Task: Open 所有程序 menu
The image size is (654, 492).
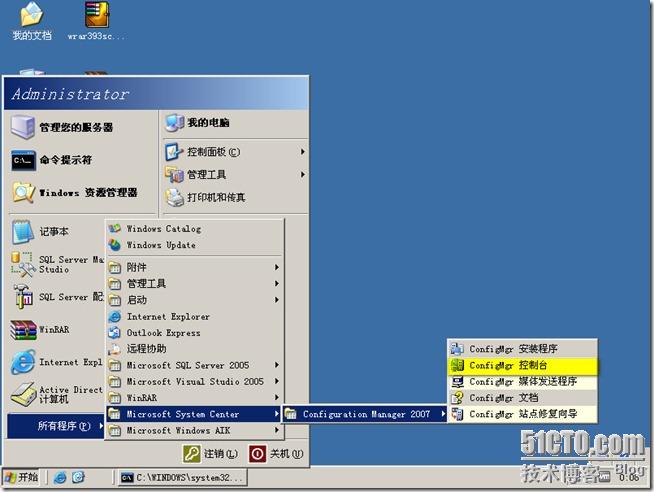Action: 56,426
